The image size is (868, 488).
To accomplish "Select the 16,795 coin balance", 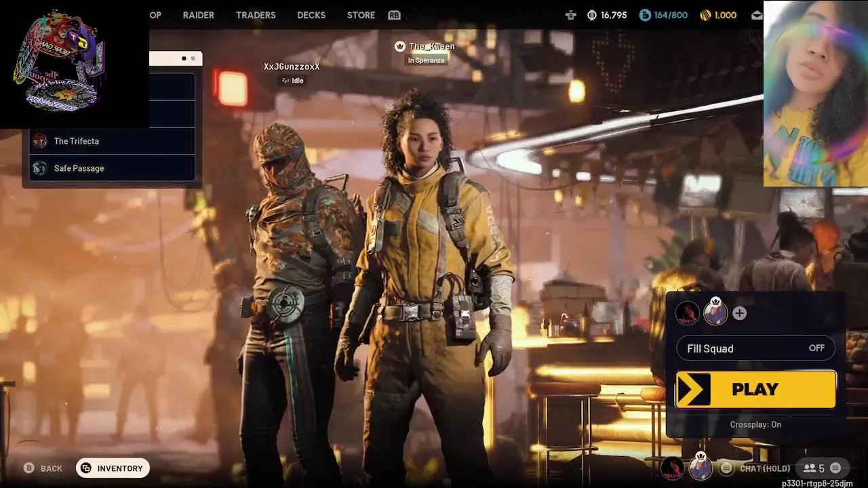I will [x=614, y=15].
